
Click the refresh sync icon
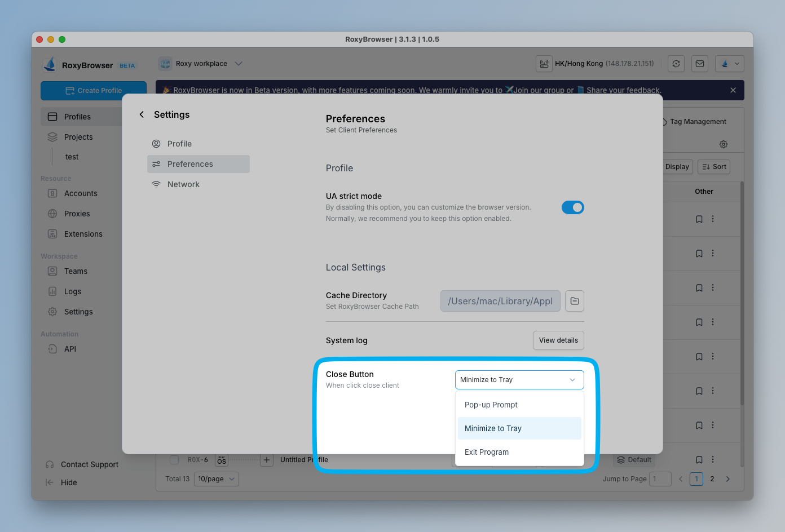[676, 64]
